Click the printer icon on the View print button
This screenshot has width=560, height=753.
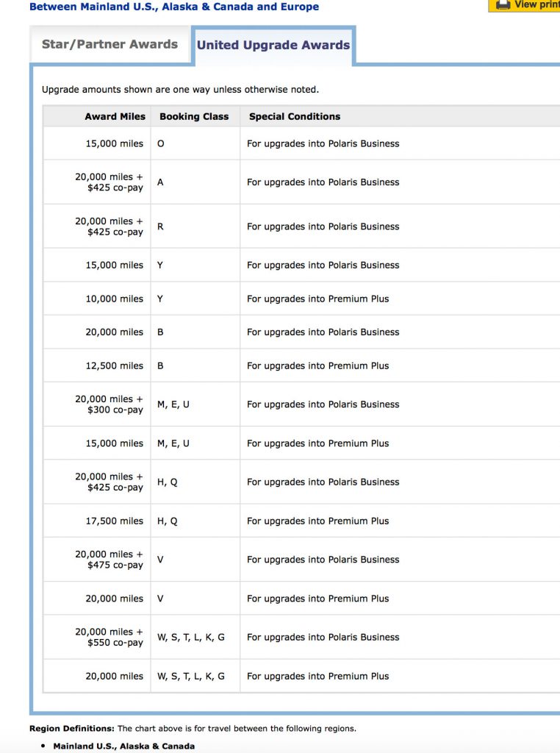coord(503,4)
